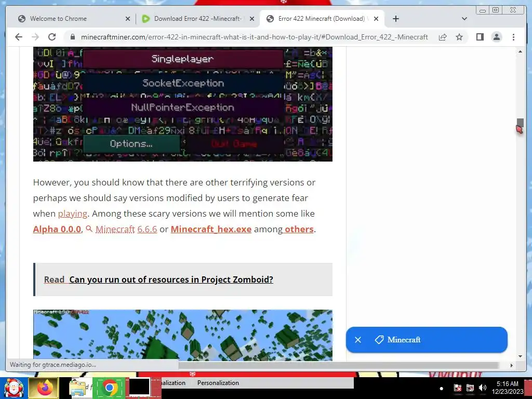This screenshot has width=532, height=399.
Task: Click the paragraph starting 'However, you should know'
Action: click(175, 206)
